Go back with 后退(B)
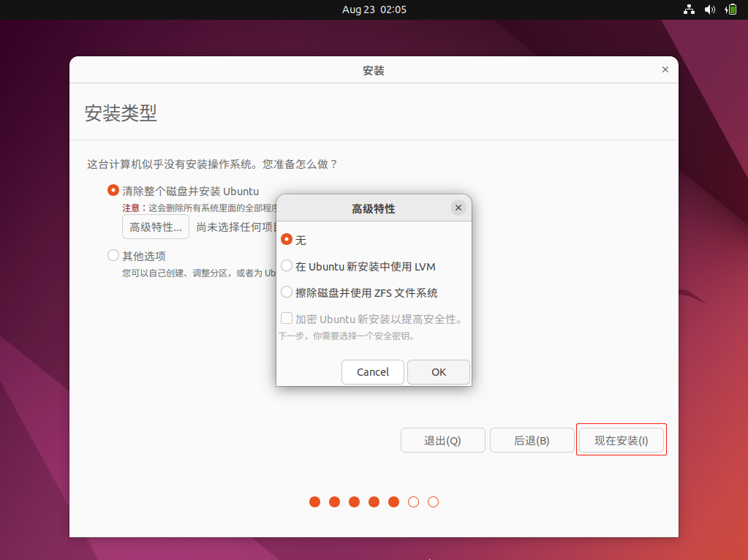The height and width of the screenshot is (560, 748). coord(532,440)
